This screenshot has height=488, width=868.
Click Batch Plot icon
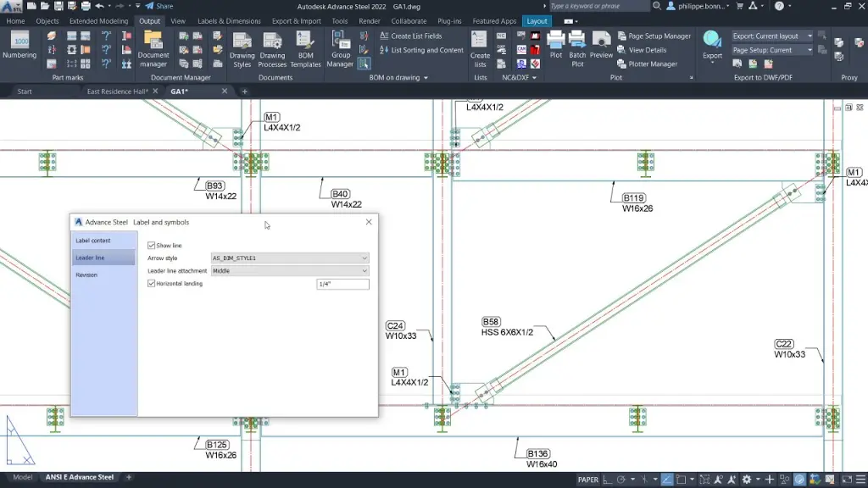point(576,49)
